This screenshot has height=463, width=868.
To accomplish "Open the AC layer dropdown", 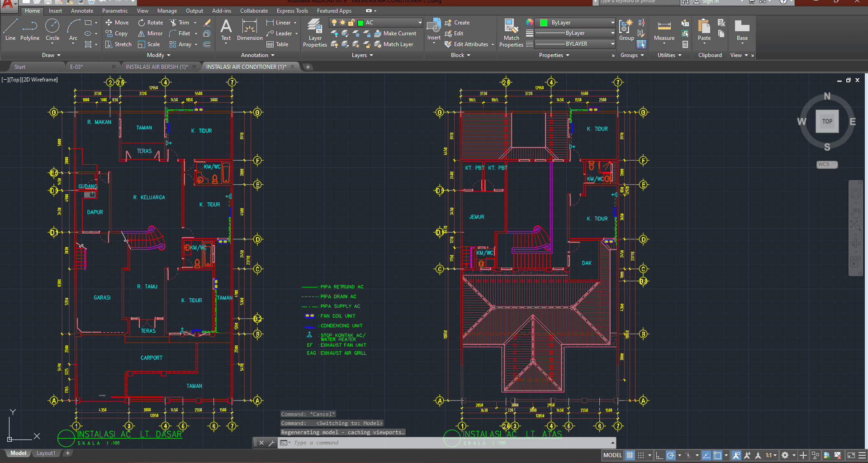I will point(420,23).
